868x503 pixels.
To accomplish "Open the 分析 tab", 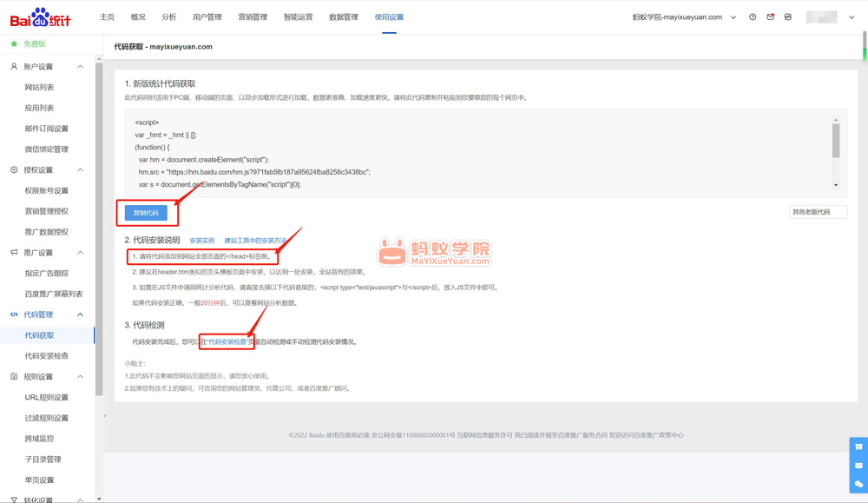I will coord(169,17).
